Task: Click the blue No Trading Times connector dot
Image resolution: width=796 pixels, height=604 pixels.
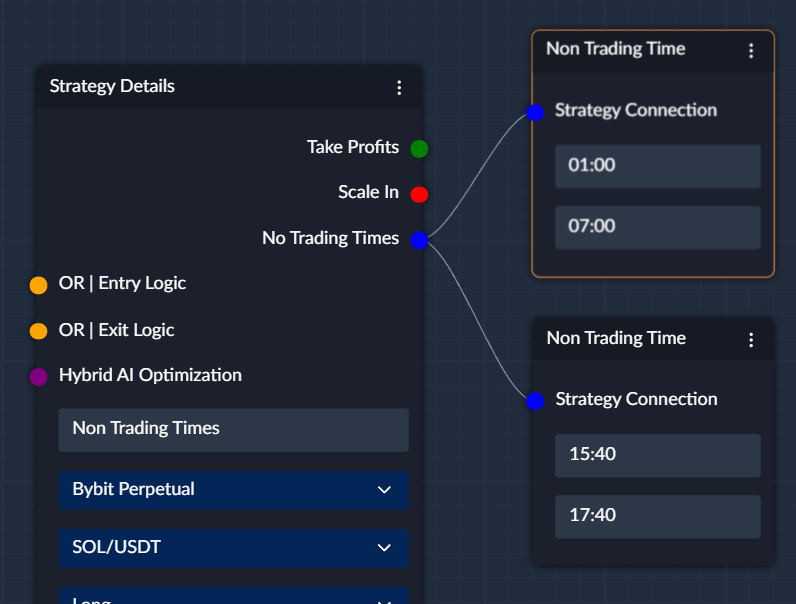Action: [419, 240]
